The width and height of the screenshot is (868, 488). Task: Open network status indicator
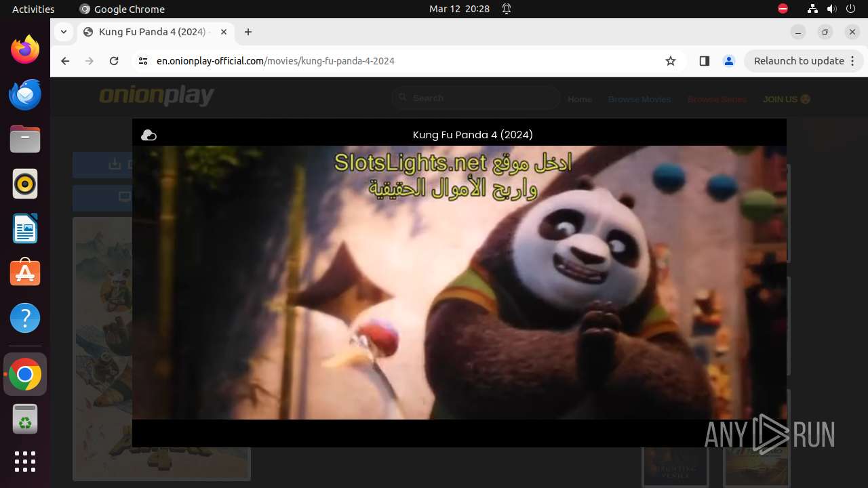click(813, 9)
